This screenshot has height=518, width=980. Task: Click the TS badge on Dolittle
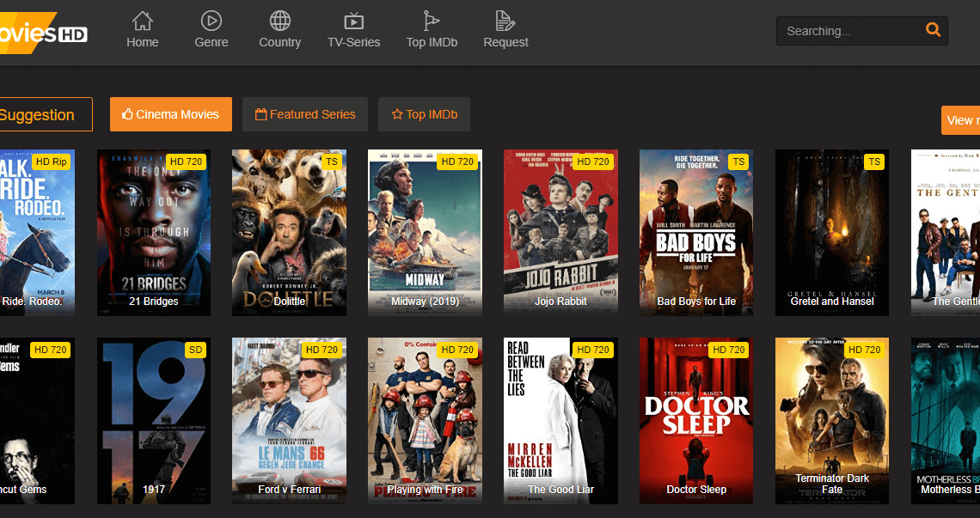tap(331, 161)
